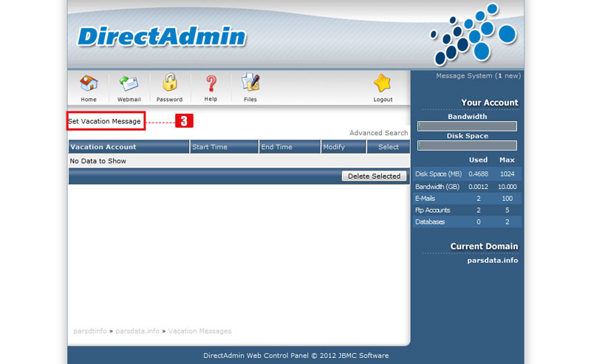Click the No Data to Show row
Image resolution: width=591 pixels, height=364 pixels.
(239, 161)
